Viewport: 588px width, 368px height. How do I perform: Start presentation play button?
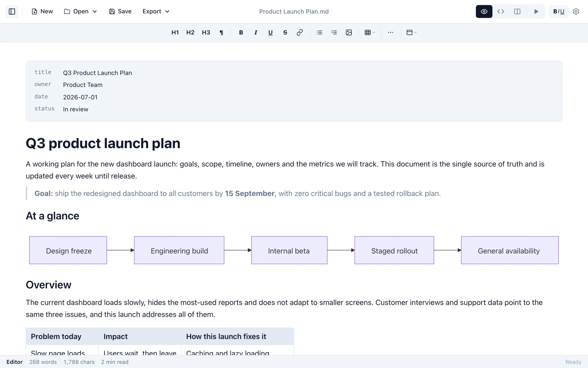(x=536, y=11)
